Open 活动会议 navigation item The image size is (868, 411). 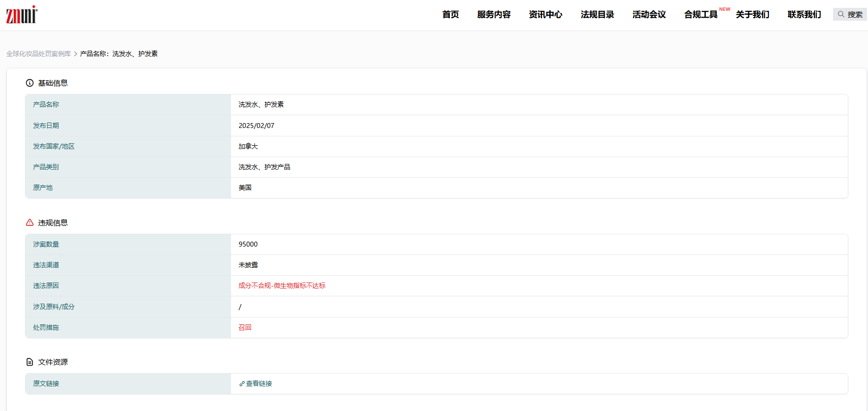coord(649,15)
